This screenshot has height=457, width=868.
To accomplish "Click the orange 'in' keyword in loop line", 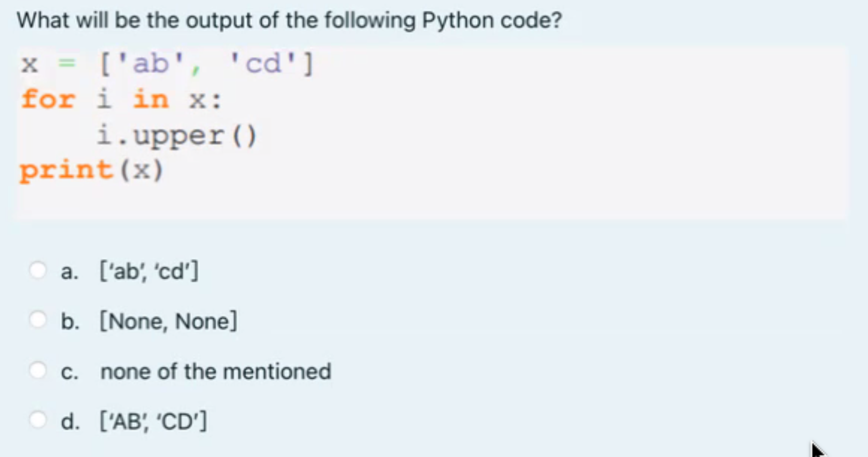I will click(x=150, y=99).
